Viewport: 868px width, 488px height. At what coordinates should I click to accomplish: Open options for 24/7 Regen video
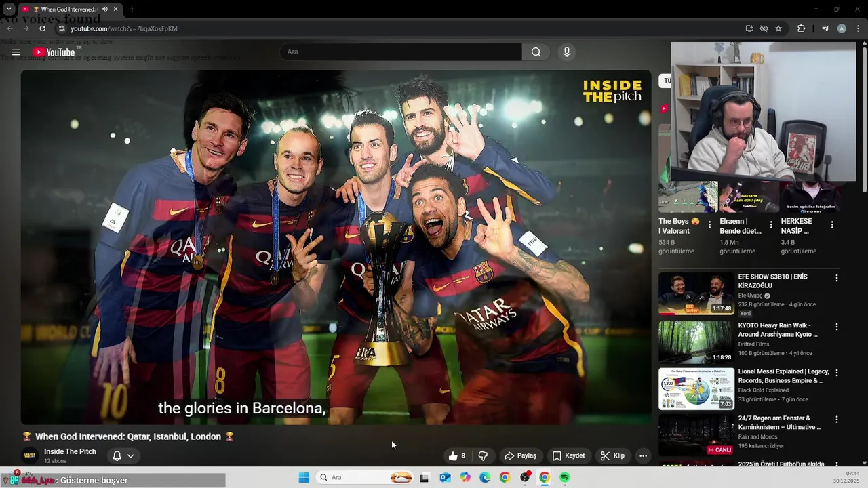[836, 419]
